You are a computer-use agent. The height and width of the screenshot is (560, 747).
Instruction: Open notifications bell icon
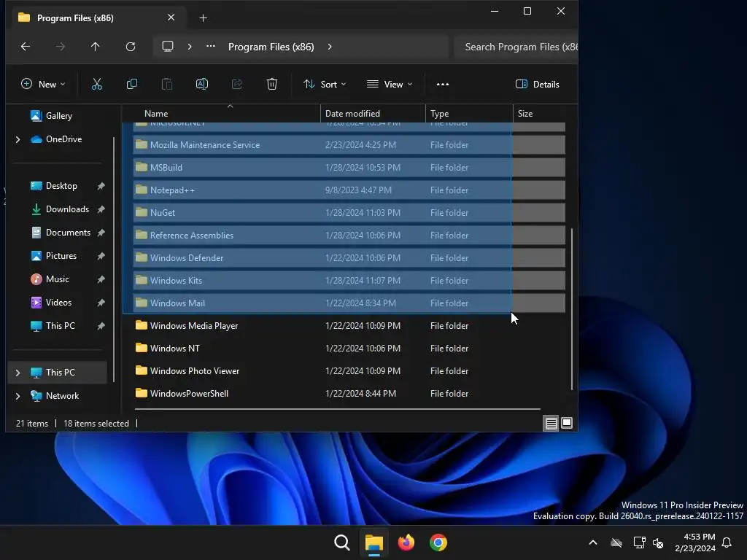pyautogui.click(x=727, y=542)
